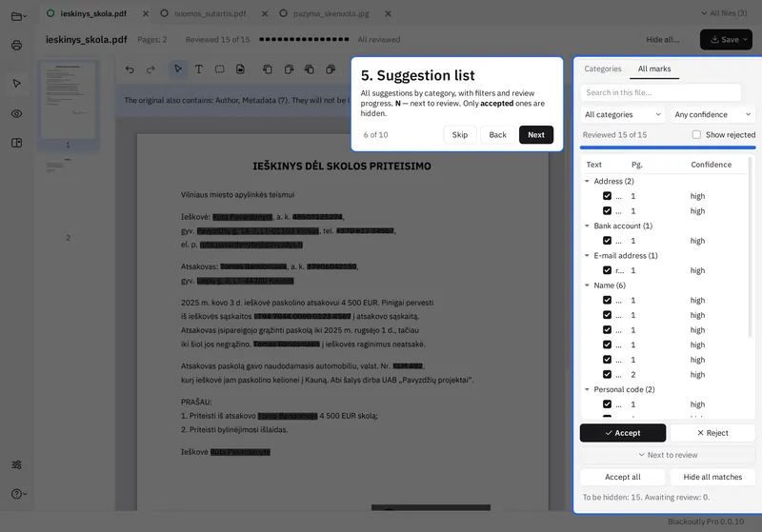Click the Hide all... button in header
This screenshot has height=532, width=762.
pyautogui.click(x=662, y=40)
